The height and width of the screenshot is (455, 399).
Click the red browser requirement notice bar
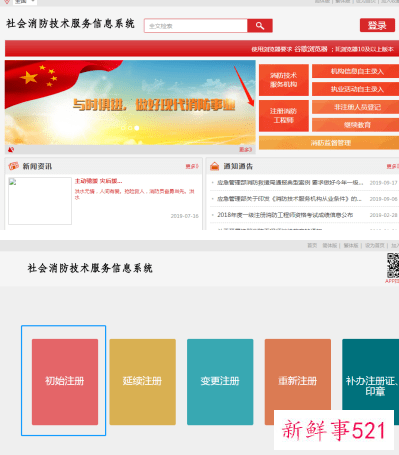(202, 49)
